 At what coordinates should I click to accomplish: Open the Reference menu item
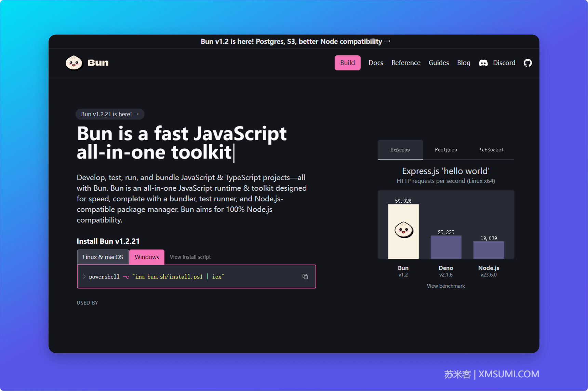coord(406,63)
